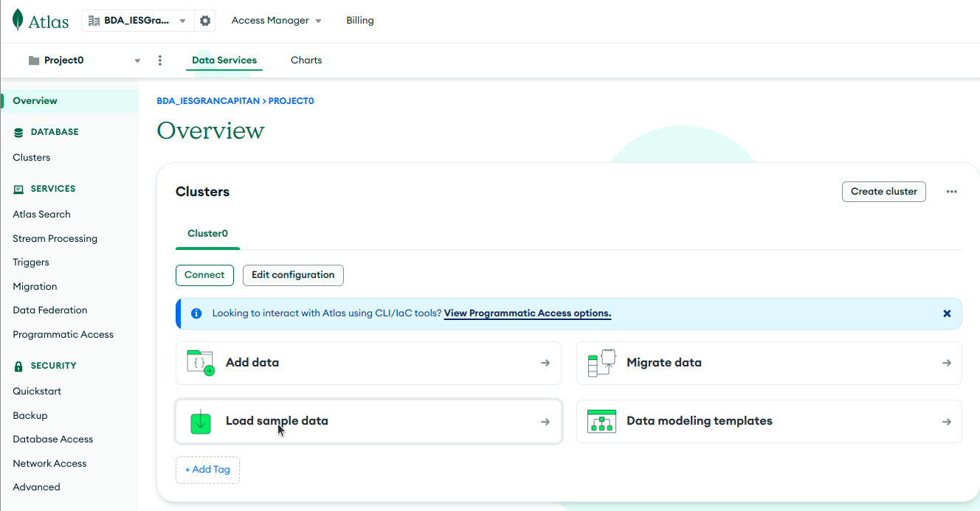Switch to the Charts tab
The width and height of the screenshot is (980, 511).
pyautogui.click(x=306, y=60)
